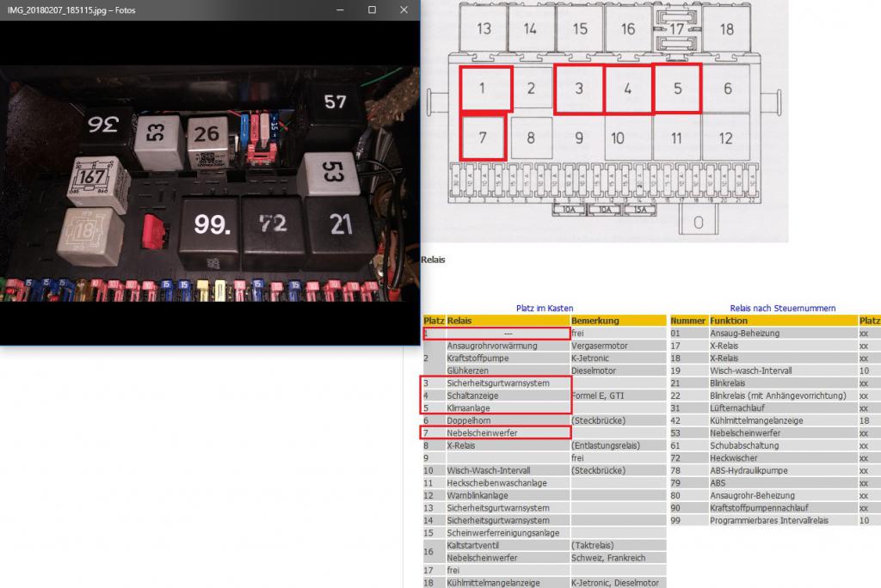Select the Klimaanlage table row
The image size is (881, 588).
pos(496,407)
